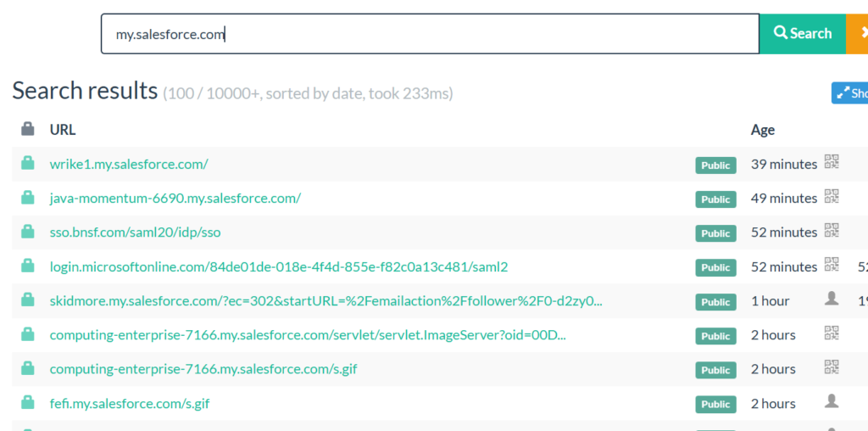Click the Search button
868x431 pixels.
click(x=802, y=34)
